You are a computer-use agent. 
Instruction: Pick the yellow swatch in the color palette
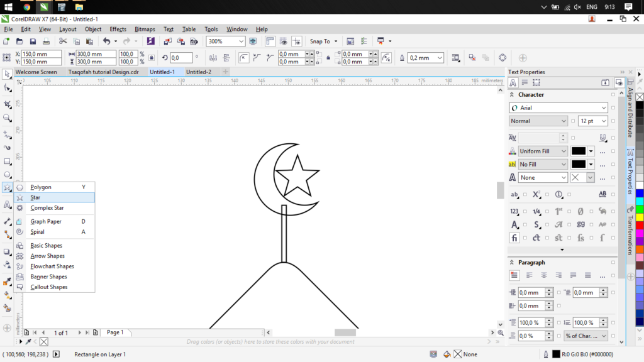(x=640, y=217)
